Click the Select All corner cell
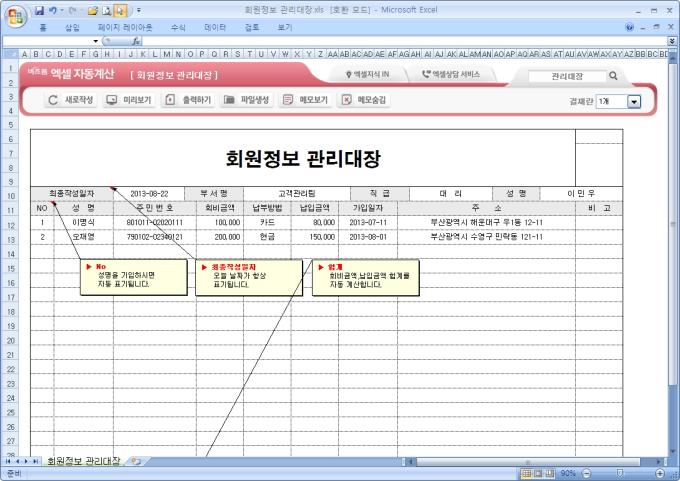The height and width of the screenshot is (481, 680). tap(10, 54)
